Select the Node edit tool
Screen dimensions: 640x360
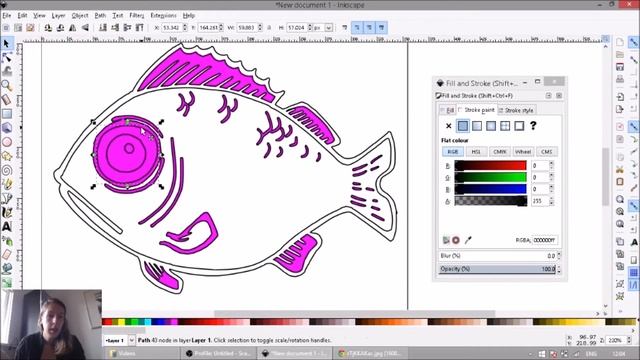pos(7,58)
